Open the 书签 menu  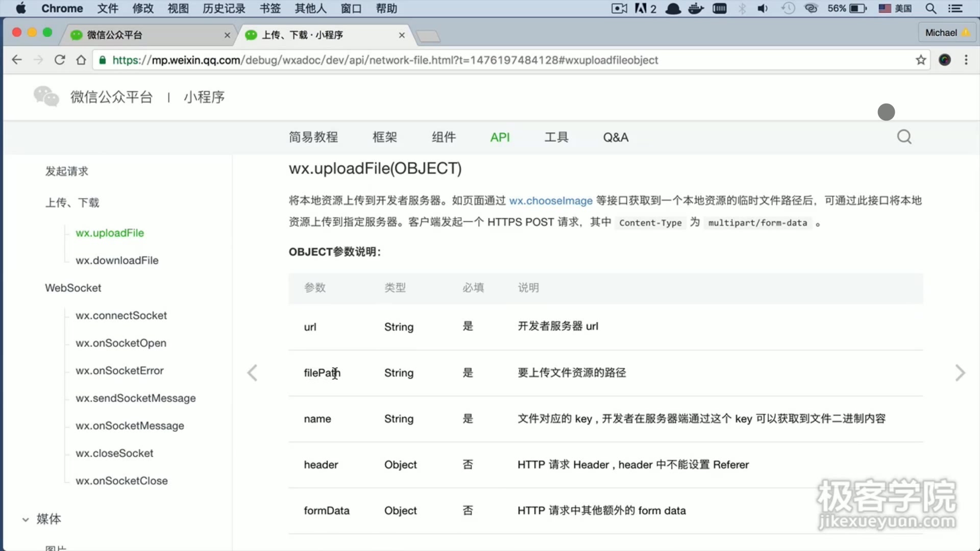pyautogui.click(x=270, y=8)
